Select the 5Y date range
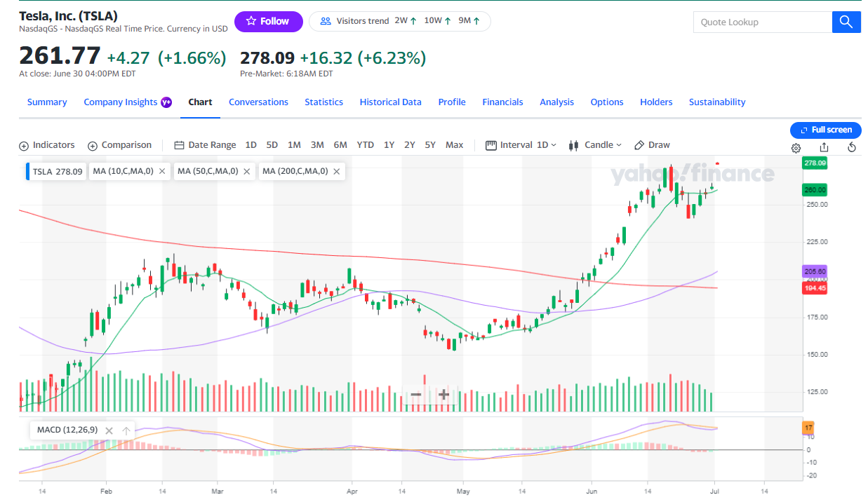The height and width of the screenshot is (502, 868). pos(430,145)
